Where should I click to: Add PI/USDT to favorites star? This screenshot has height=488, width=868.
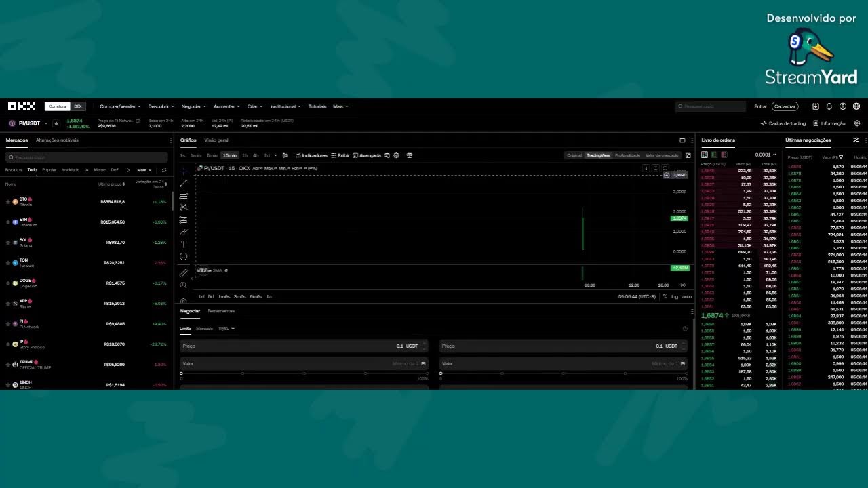(56, 123)
